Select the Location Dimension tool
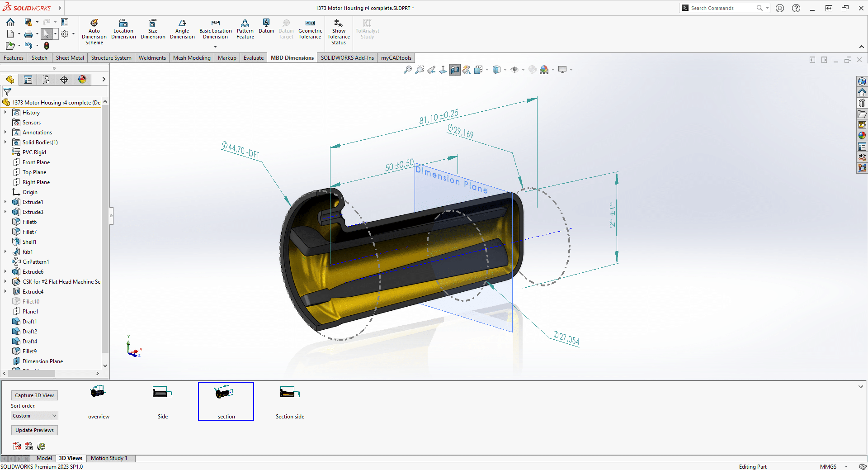The height and width of the screenshot is (470, 868). (x=123, y=29)
